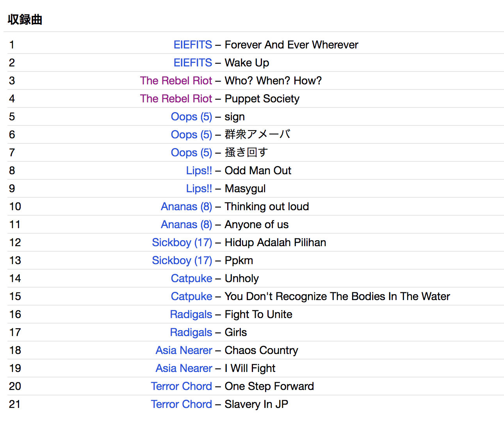Open Ananas (8) link for Thinking out loud

click(x=186, y=206)
